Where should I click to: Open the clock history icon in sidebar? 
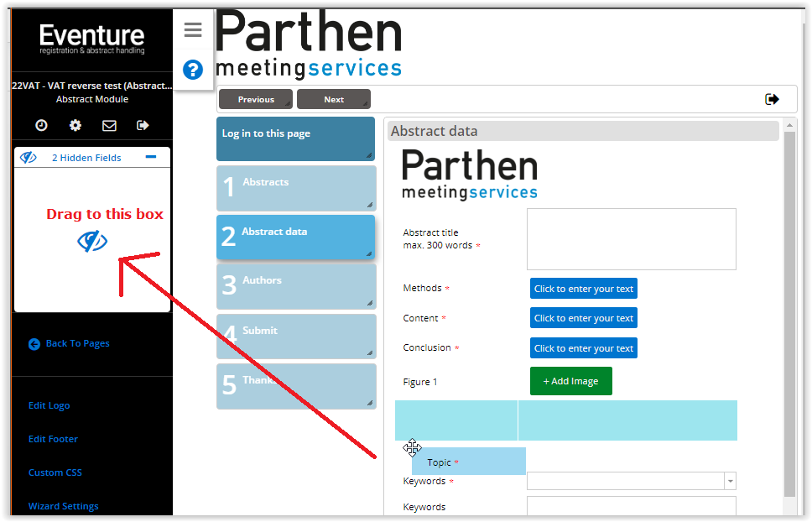41,125
